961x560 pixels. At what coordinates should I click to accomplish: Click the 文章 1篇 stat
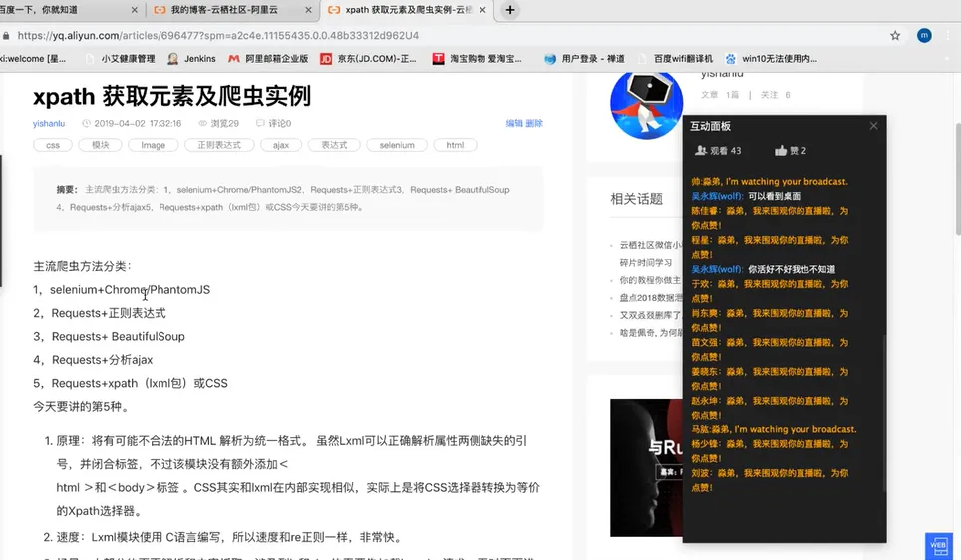point(720,95)
